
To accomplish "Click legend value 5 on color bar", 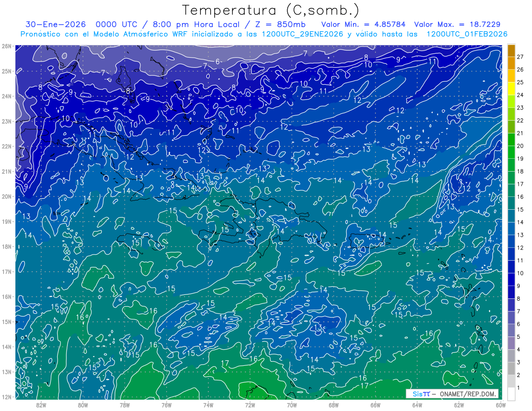I will 518,337.
